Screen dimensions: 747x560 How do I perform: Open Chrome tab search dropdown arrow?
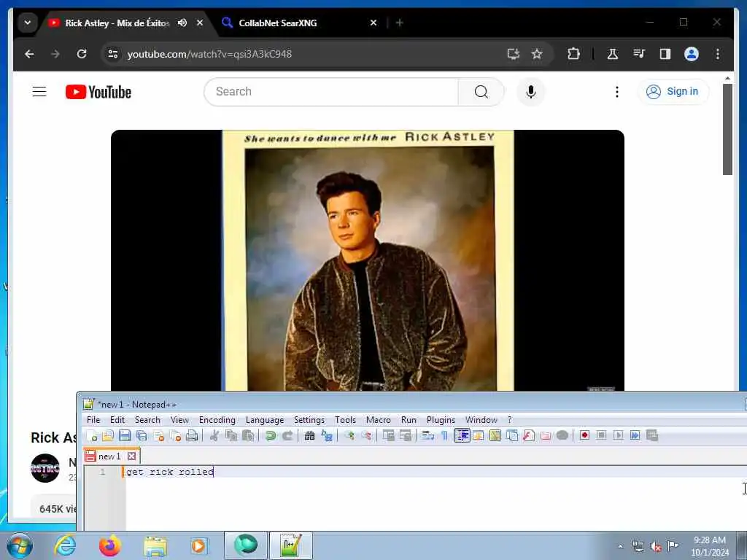[28, 23]
